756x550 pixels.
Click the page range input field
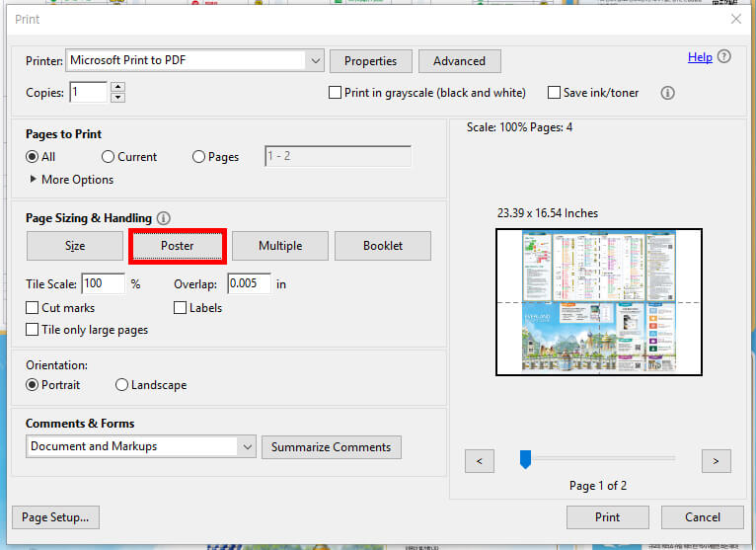(338, 156)
